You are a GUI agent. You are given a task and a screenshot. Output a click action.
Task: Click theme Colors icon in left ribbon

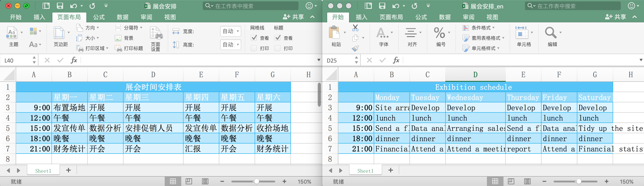point(33,31)
